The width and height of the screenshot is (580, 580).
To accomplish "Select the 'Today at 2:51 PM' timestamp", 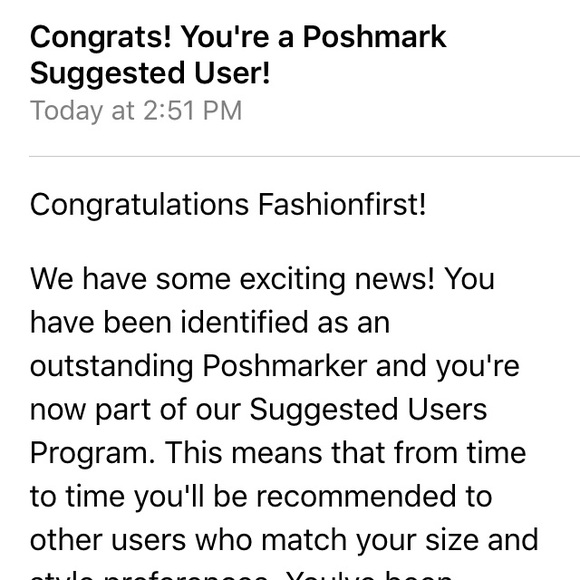I will [x=136, y=111].
